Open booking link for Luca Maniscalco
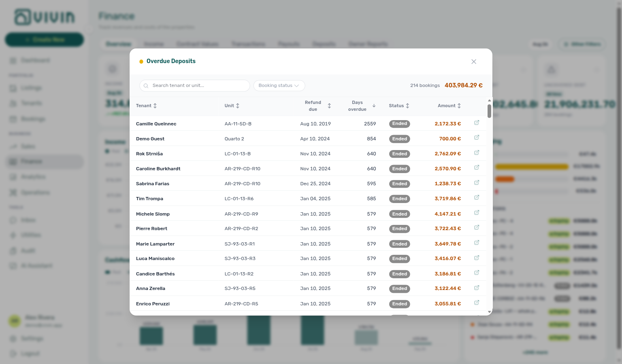Viewport: 622px width, 364px height. tap(477, 258)
